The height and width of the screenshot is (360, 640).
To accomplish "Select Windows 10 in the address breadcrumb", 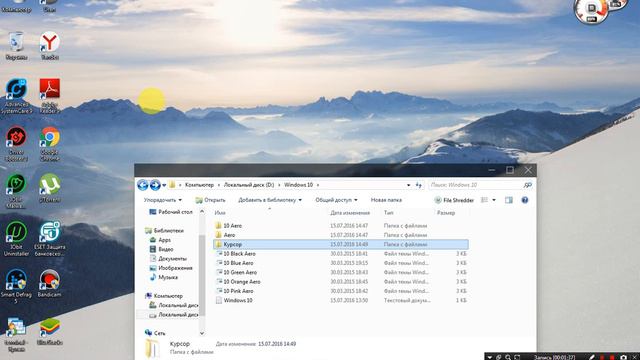I will pyautogui.click(x=298, y=185).
